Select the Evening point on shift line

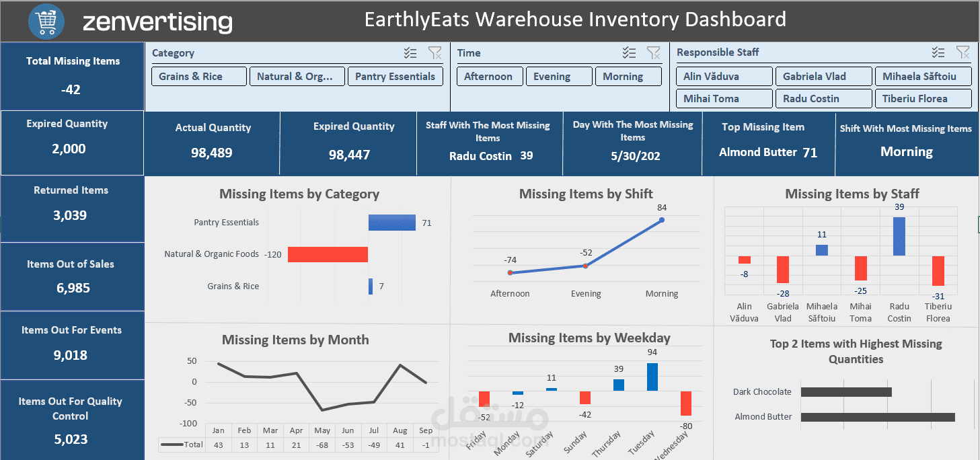(586, 266)
